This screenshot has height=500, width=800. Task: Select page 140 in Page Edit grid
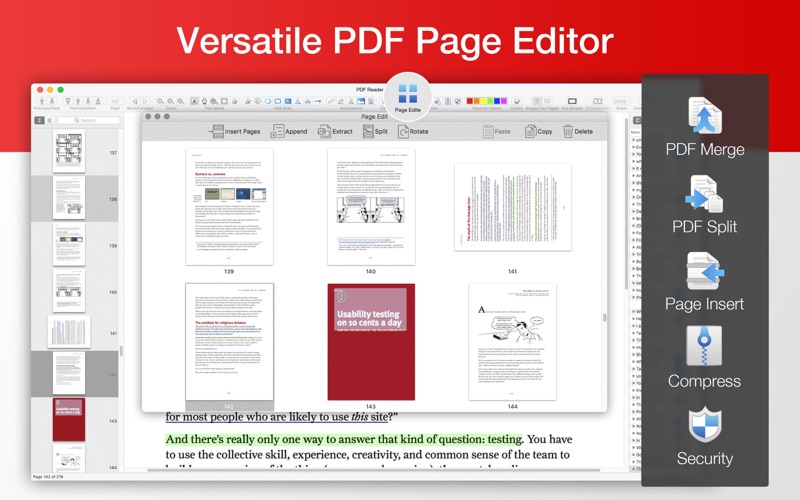[x=371, y=207]
